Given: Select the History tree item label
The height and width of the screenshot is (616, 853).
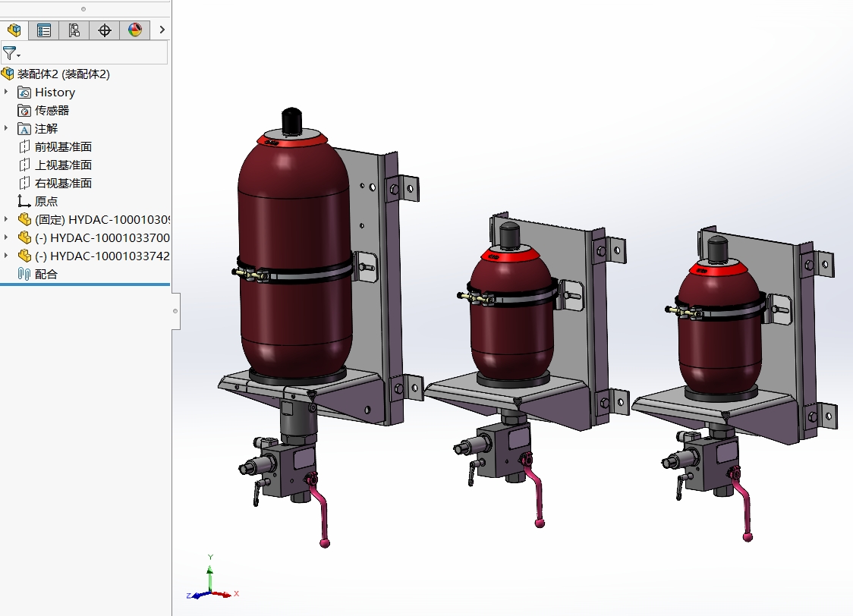Looking at the screenshot, I should point(55,93).
